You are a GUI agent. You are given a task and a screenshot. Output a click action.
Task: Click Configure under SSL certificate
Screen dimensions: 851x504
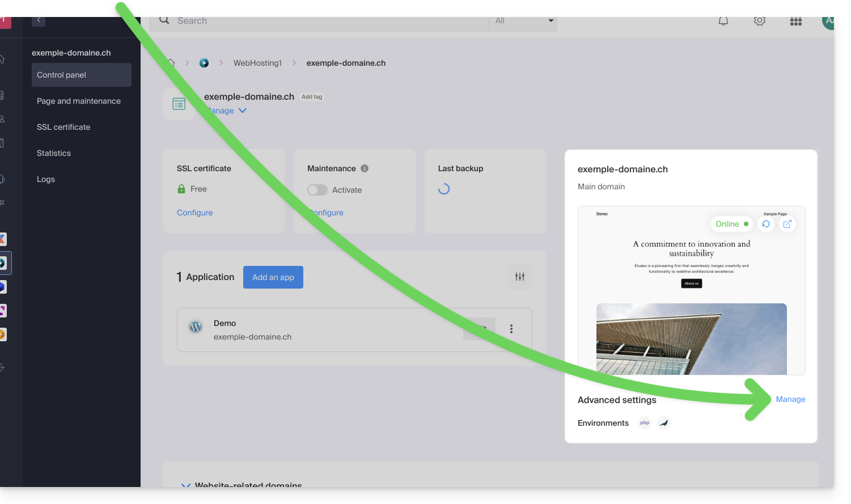point(194,213)
